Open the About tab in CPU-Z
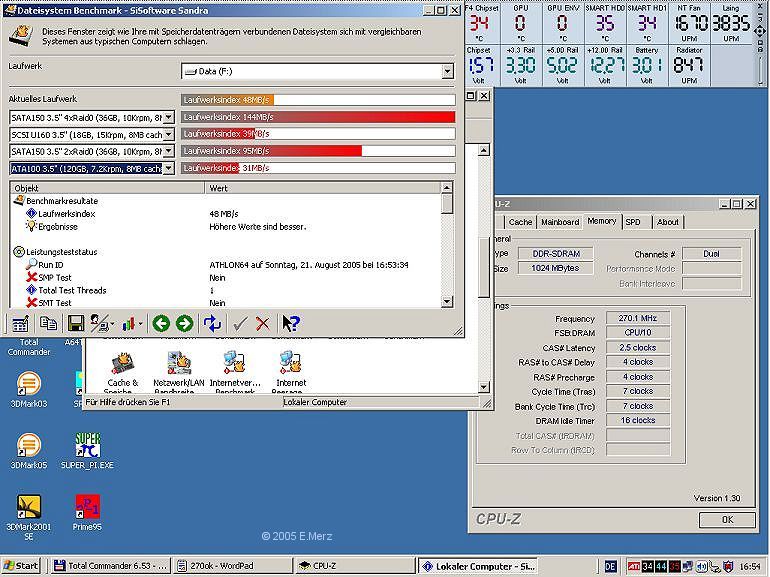The width and height of the screenshot is (770, 577). click(x=668, y=222)
